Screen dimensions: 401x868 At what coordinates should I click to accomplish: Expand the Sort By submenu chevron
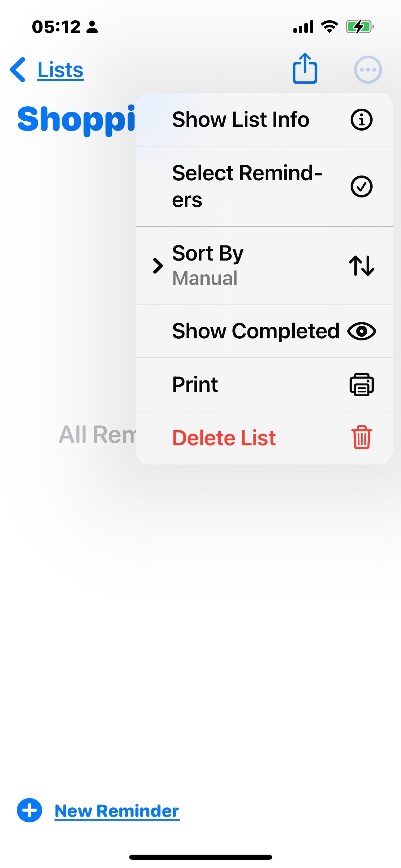(158, 265)
